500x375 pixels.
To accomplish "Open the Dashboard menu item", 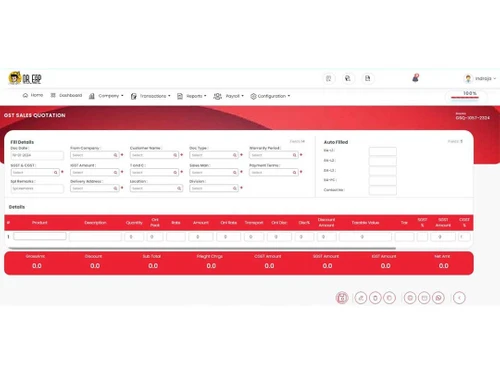I will (x=66, y=95).
